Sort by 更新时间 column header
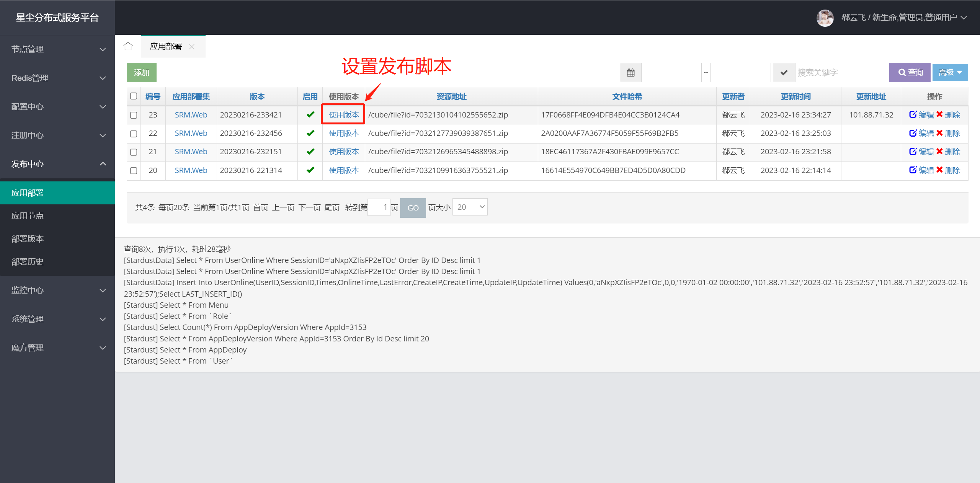 tap(795, 96)
